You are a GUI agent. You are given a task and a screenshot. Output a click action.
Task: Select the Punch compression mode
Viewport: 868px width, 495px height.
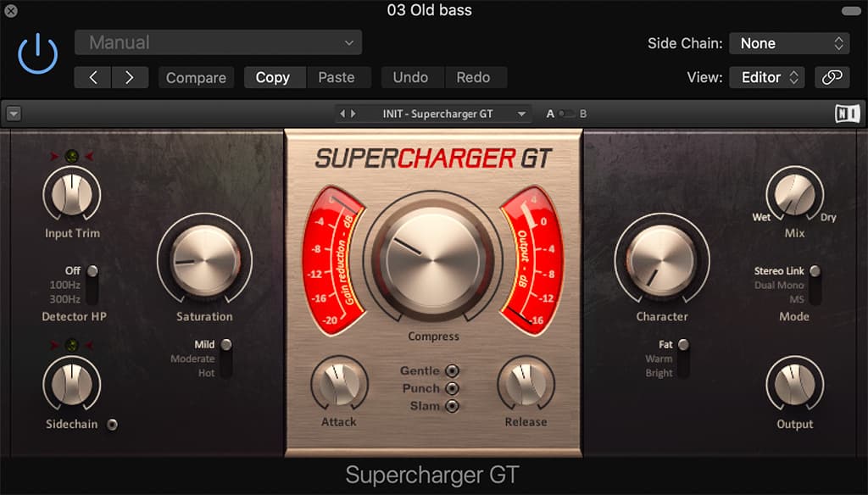pos(453,389)
